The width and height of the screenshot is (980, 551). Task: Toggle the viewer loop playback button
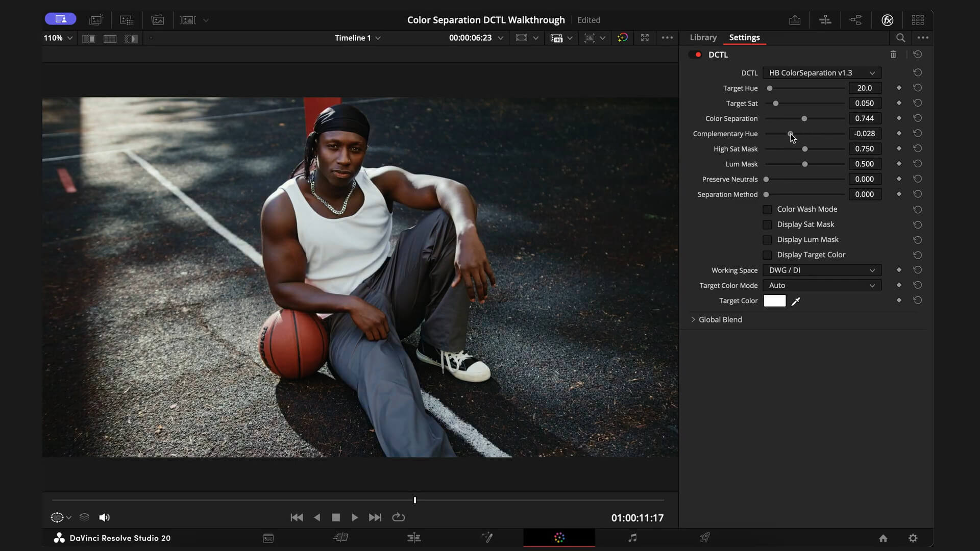click(x=399, y=517)
